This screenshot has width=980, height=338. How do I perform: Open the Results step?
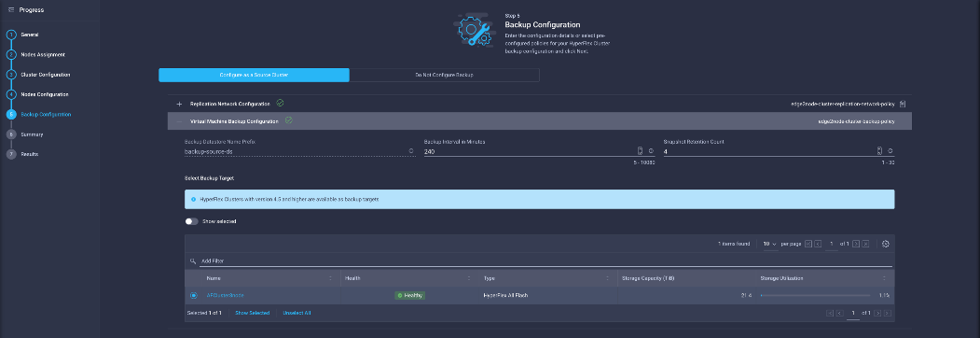(x=30, y=154)
